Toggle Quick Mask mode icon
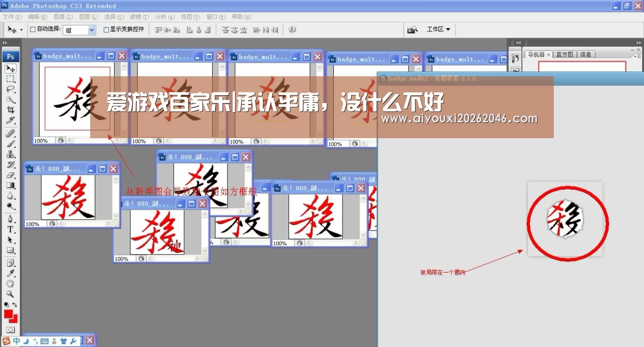 tap(10, 330)
